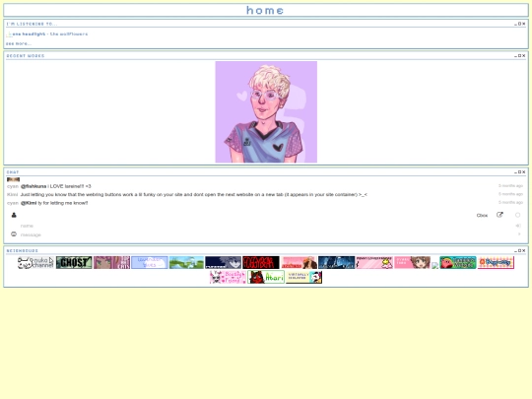Screen dimensions: 532x399
Task: Open the emoji picker beside message field
Action: pyautogui.click(x=14, y=234)
